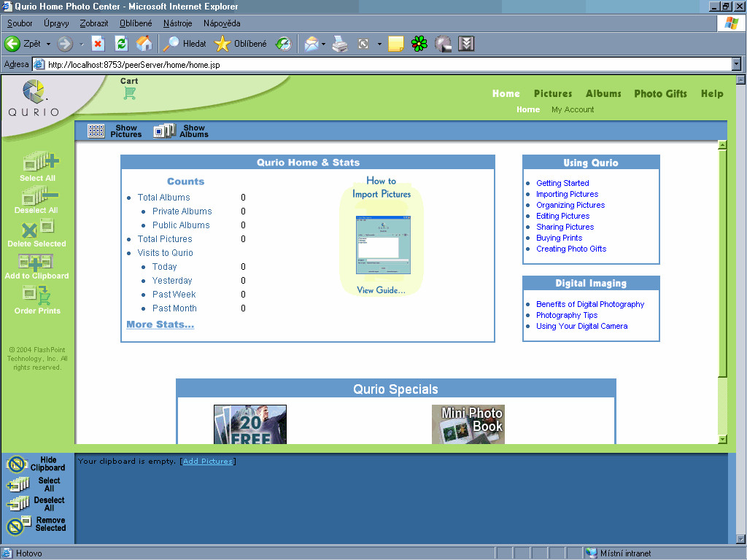
Task: Click Order Prints icon
Action: [36, 295]
